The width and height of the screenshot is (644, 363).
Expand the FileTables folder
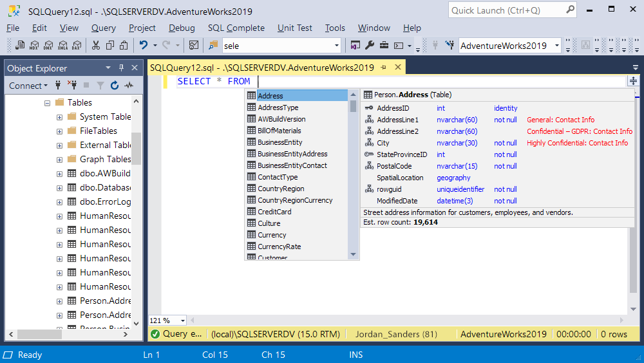click(x=59, y=131)
